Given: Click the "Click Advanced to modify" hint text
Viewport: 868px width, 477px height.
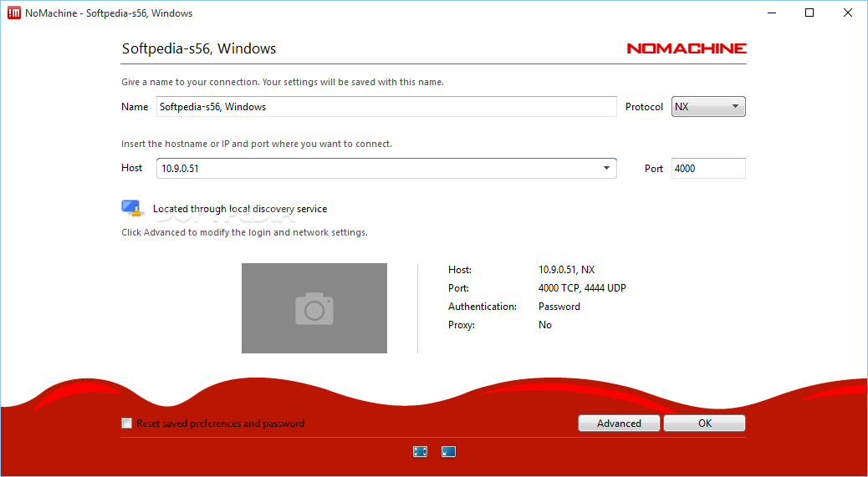Looking at the screenshot, I should pos(244,233).
